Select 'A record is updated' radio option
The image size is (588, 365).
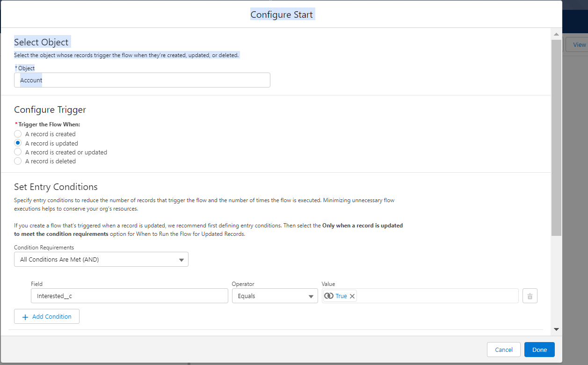pyautogui.click(x=18, y=143)
